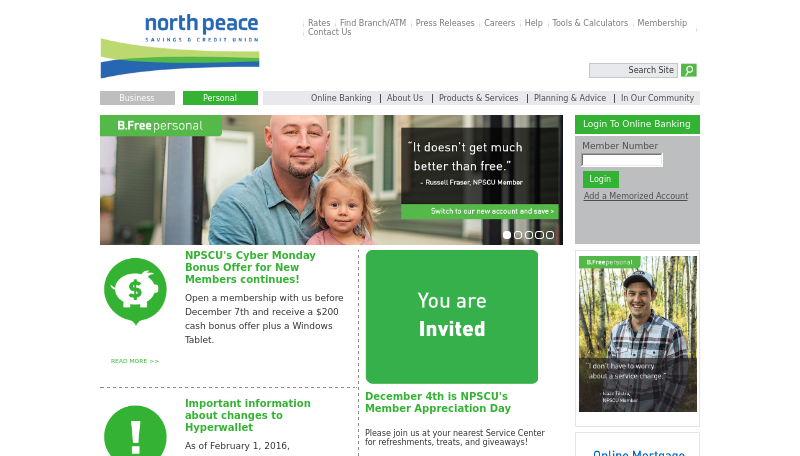Go to Press Releases
Image resolution: width=800 pixels, height=456 pixels.
click(445, 23)
